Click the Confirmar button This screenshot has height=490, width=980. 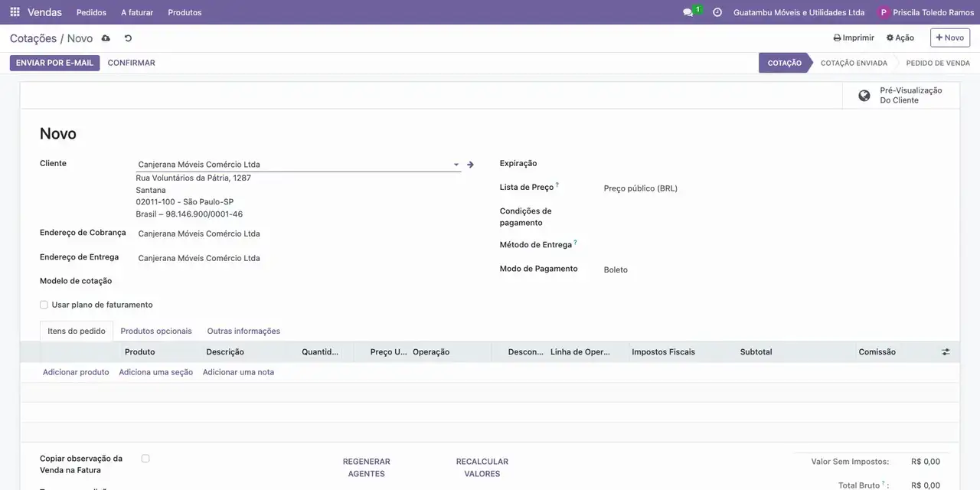(132, 63)
